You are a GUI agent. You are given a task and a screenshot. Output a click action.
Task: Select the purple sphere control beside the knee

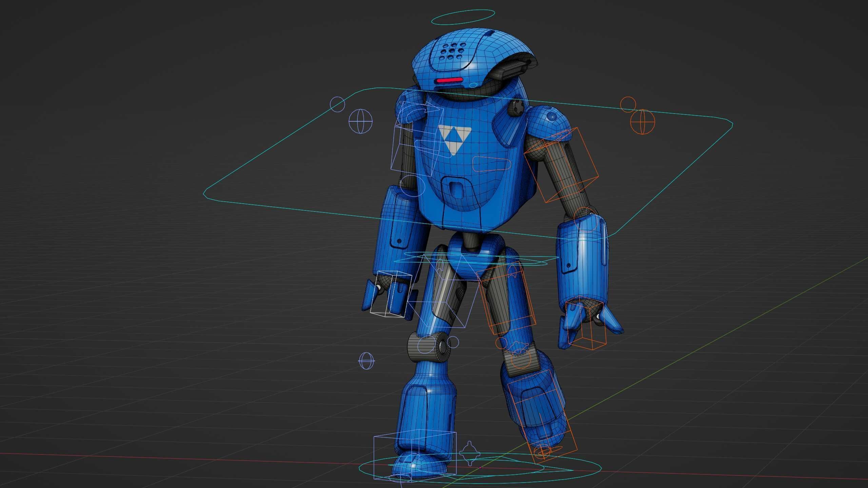pos(367,360)
